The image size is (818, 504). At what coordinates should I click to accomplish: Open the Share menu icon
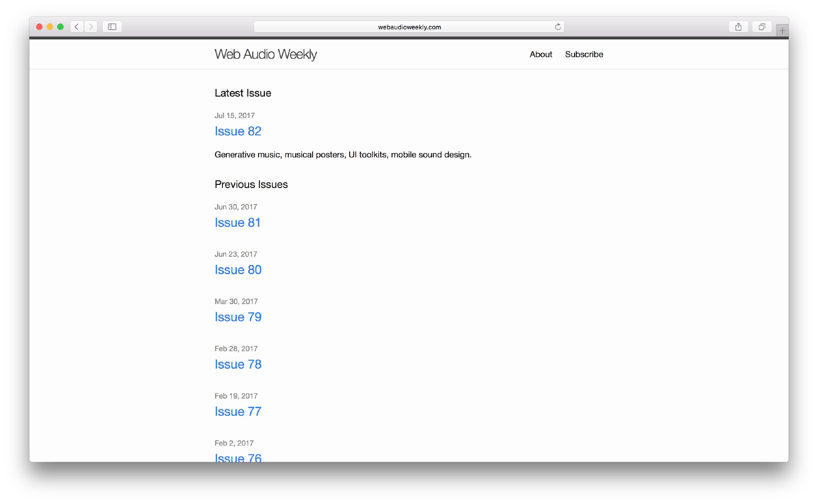(738, 27)
